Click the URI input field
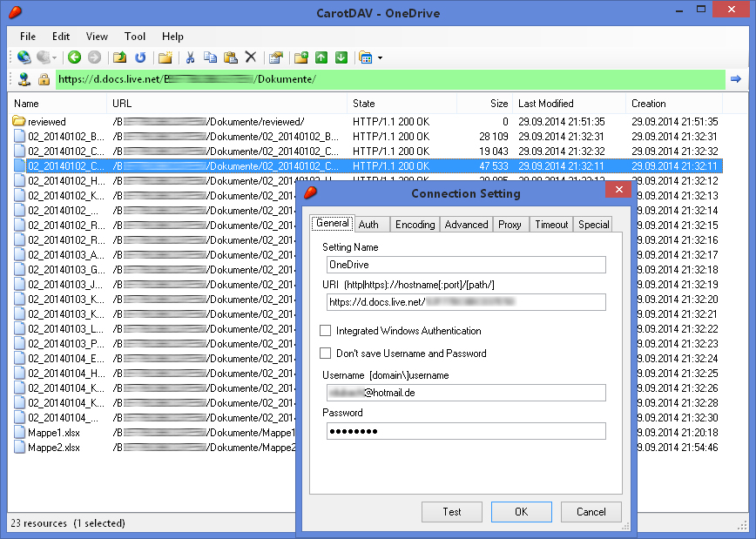This screenshot has height=539, width=756. point(466,302)
